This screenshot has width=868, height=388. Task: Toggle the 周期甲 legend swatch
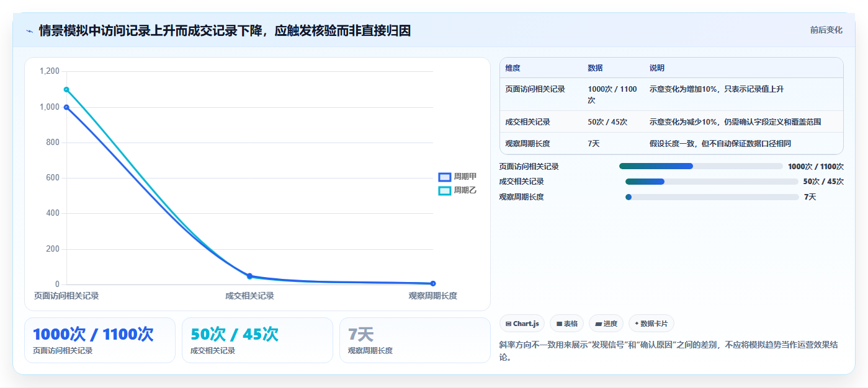444,177
